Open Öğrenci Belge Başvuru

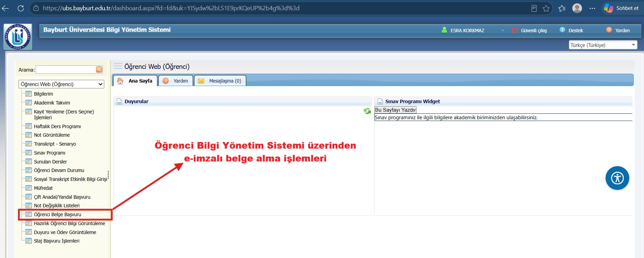coord(58,214)
